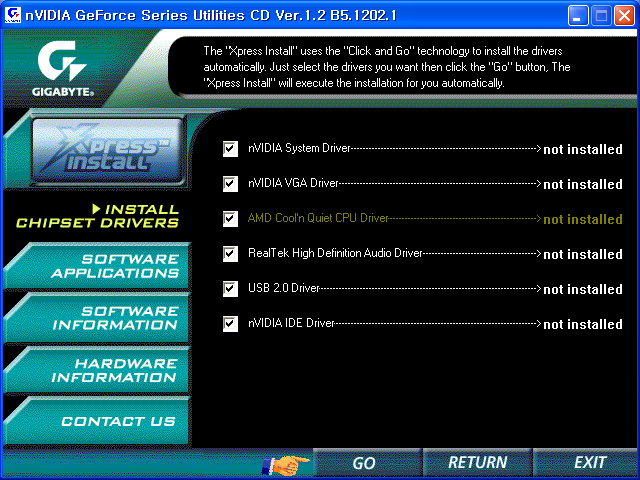Image resolution: width=640 pixels, height=480 pixels.
Task: Select RealTek High Definition Audio Driver label
Action: (335, 253)
